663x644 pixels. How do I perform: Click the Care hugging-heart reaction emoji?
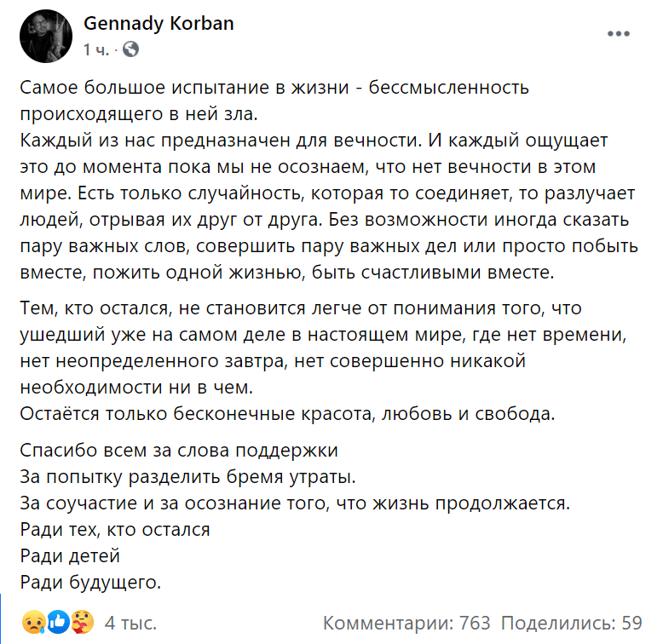pyautogui.click(x=80, y=622)
